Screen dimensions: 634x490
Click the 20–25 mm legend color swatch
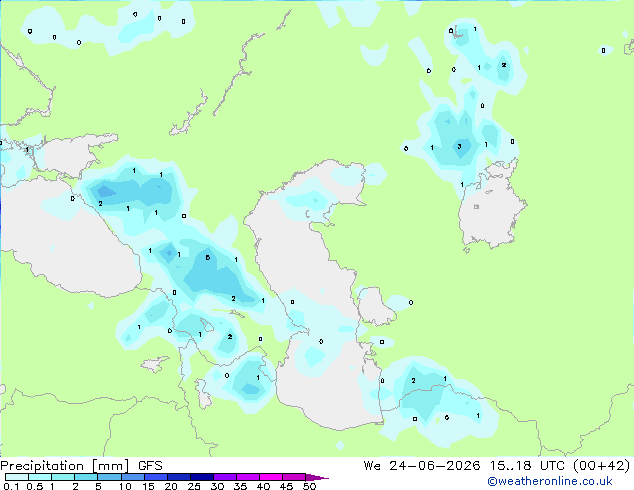tap(178, 477)
